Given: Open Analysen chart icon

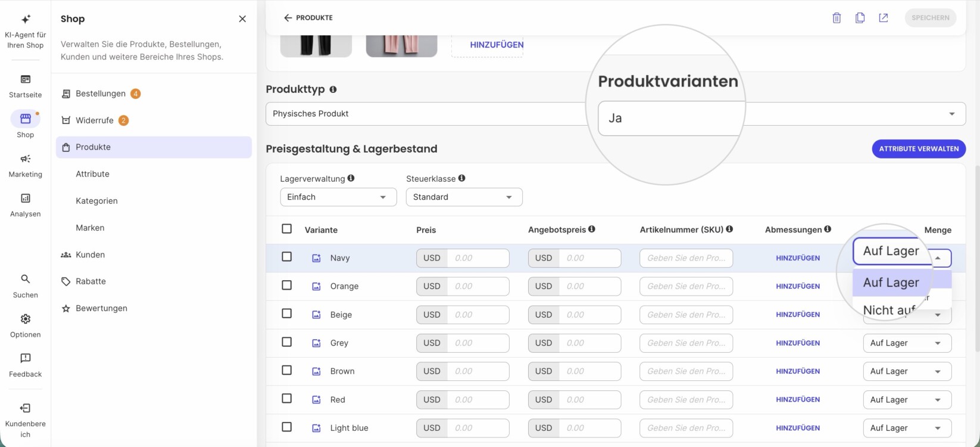Looking at the screenshot, I should (x=26, y=198).
